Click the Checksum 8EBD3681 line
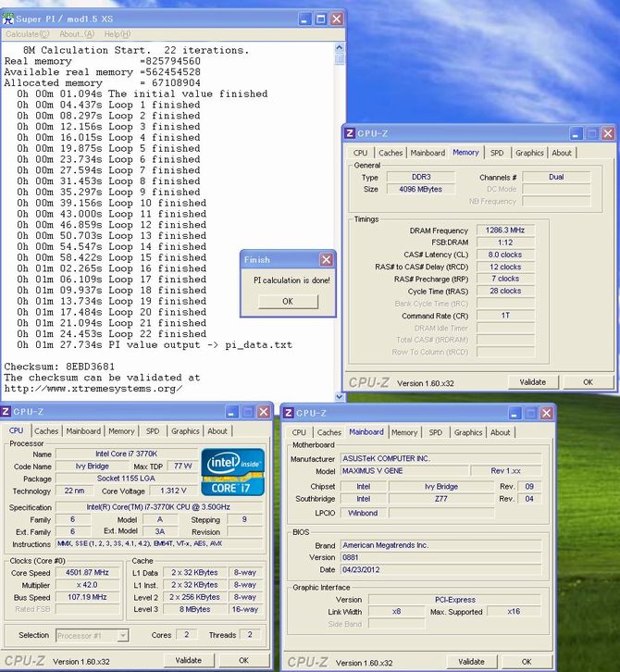 tap(59, 367)
